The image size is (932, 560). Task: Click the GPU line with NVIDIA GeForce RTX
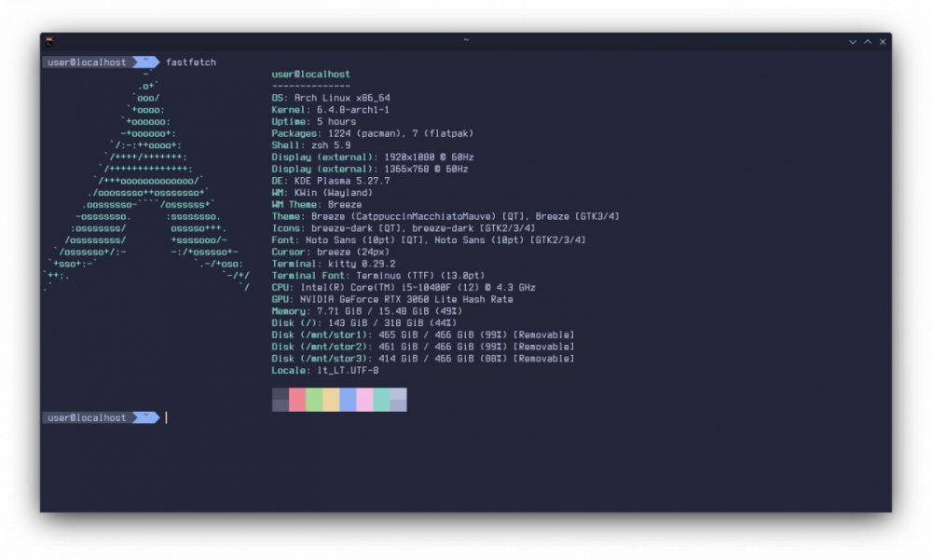coord(392,300)
